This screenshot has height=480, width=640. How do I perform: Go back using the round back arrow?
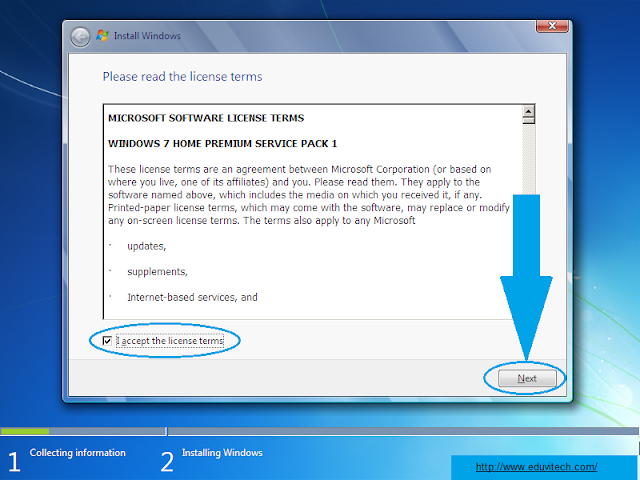[80, 37]
